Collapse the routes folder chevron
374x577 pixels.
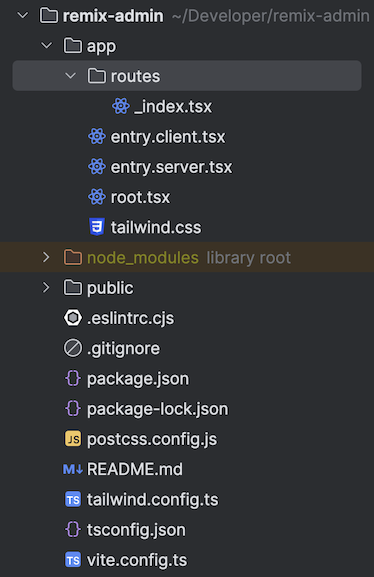point(70,76)
